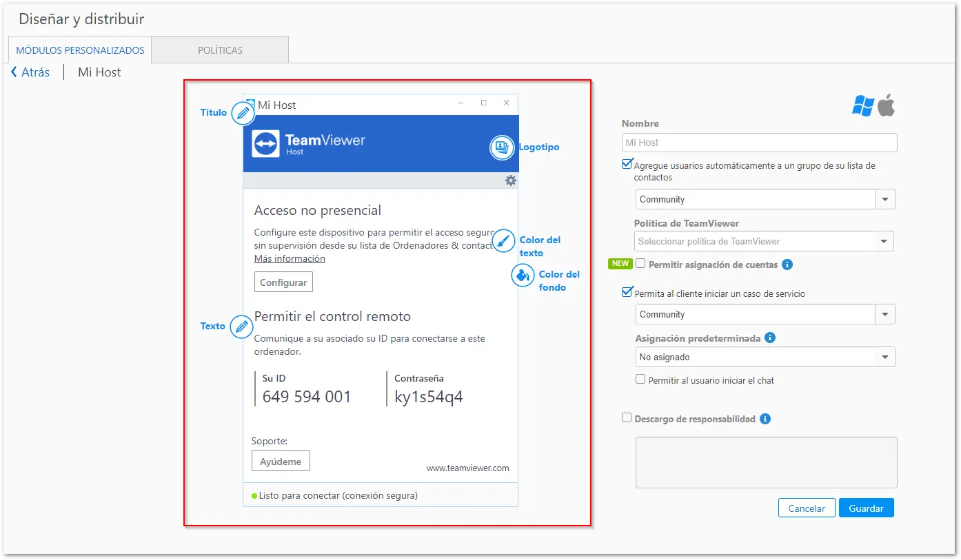Click the Guardar button

point(867,508)
